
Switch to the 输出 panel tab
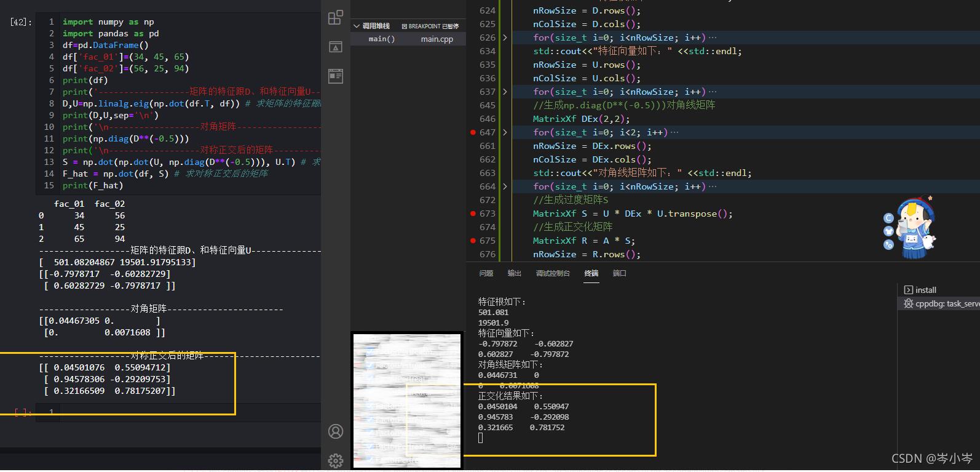coord(514,273)
